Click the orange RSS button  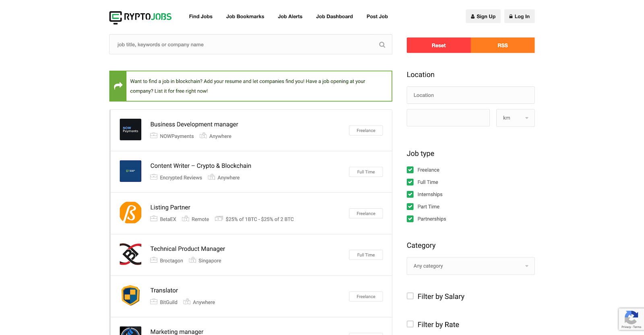503,45
